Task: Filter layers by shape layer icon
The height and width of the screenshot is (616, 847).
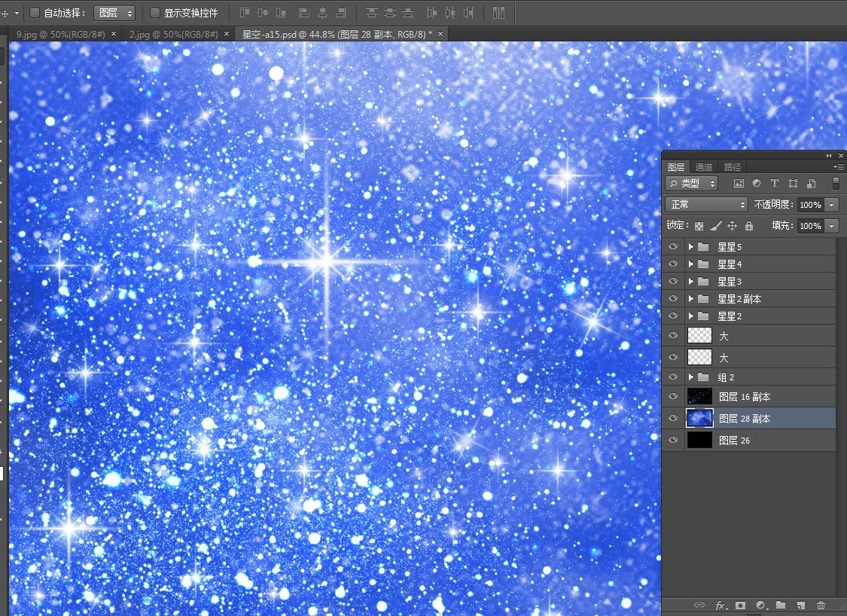Action: click(793, 184)
